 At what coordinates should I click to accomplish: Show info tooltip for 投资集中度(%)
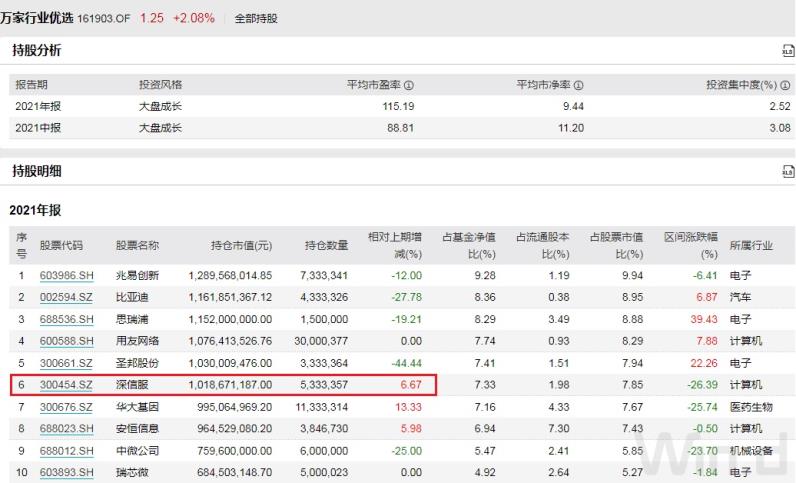click(785, 85)
